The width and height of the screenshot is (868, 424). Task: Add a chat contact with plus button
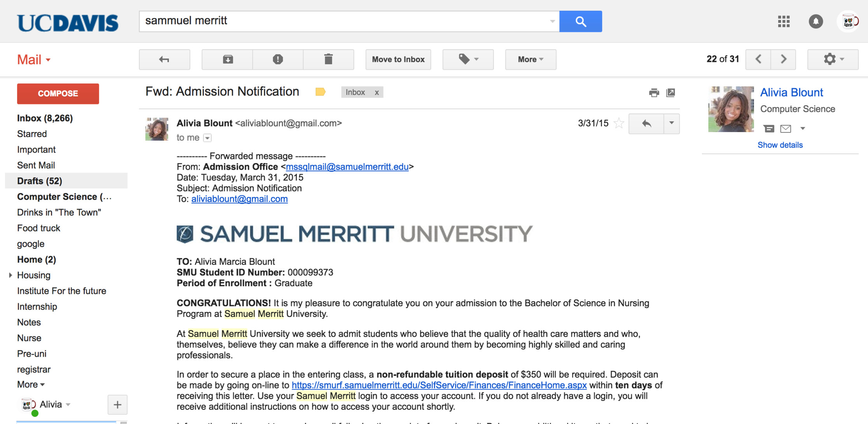(x=117, y=405)
